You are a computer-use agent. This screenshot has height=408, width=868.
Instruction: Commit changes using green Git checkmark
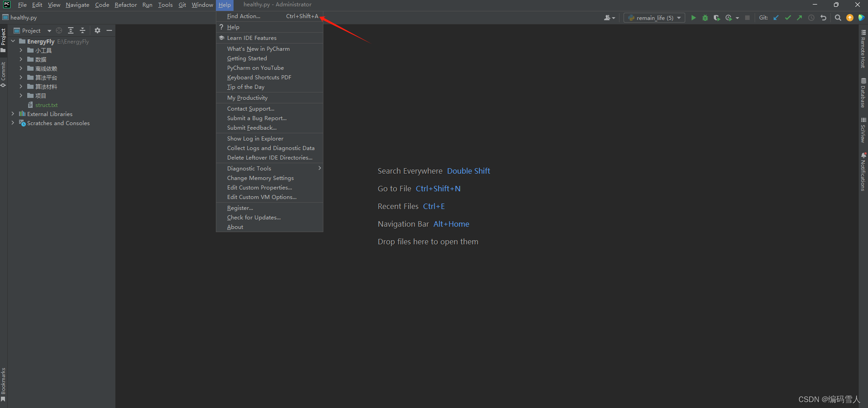(788, 18)
